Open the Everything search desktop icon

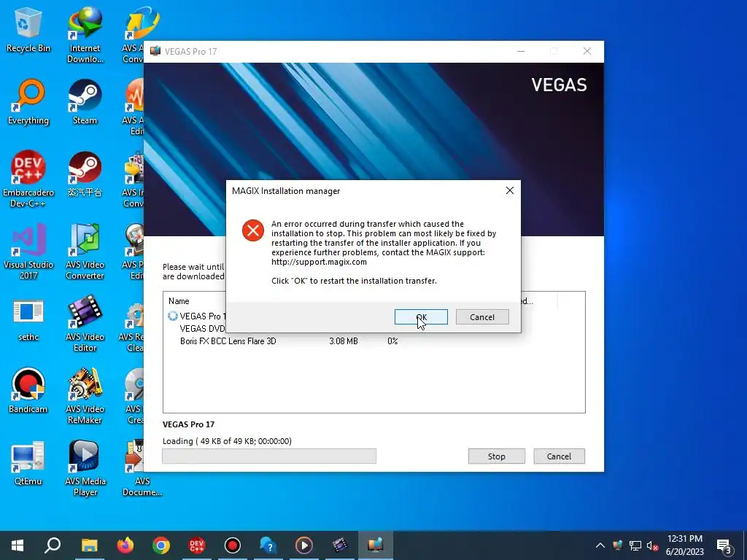(28, 103)
